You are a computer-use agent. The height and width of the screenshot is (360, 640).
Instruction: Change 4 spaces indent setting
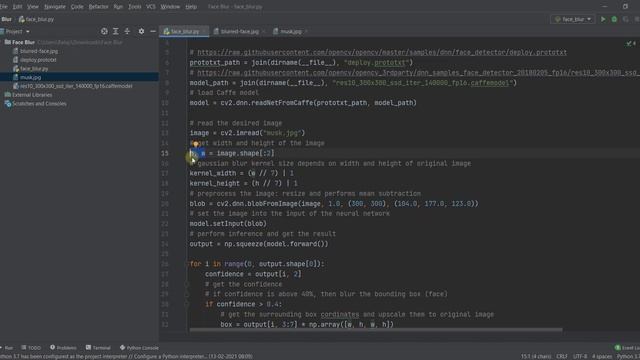[602, 356]
